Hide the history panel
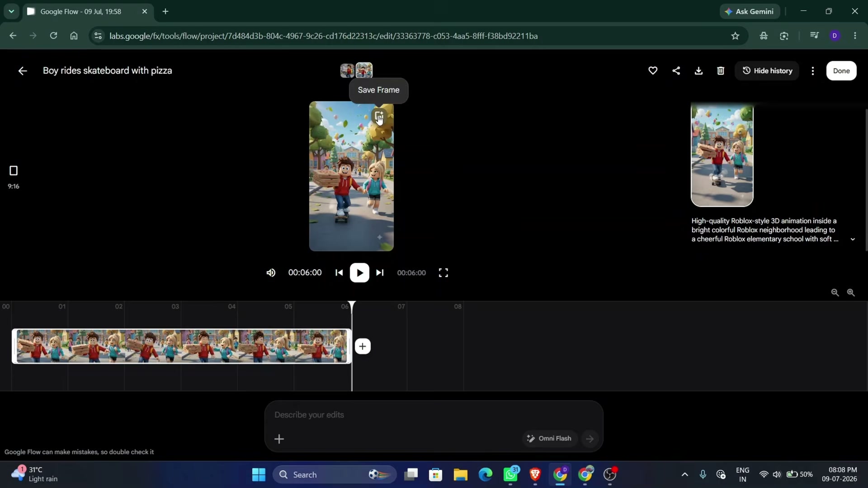 click(767, 71)
